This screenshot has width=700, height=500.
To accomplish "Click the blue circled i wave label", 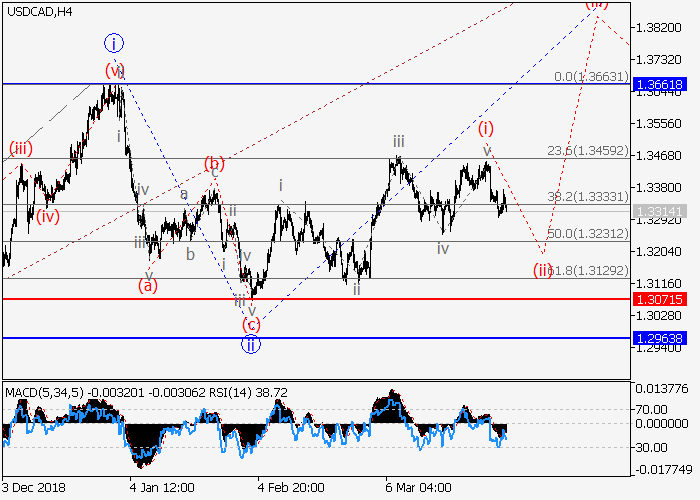I will point(114,43).
